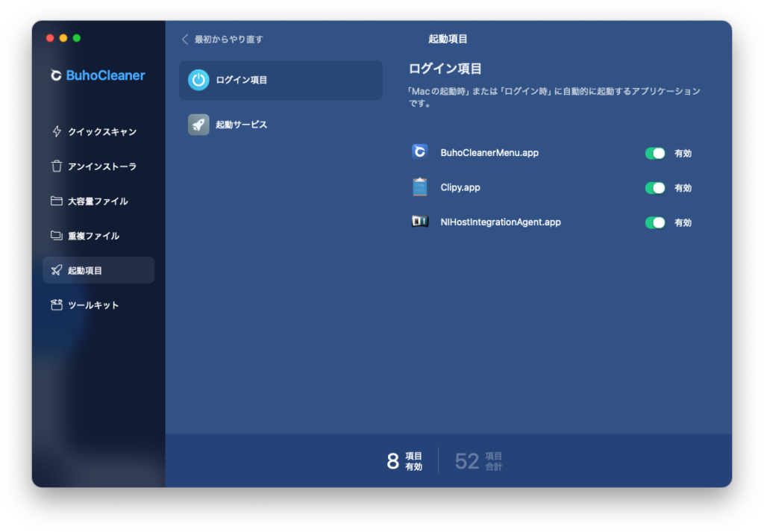Click 有効 label next to BuhoCleanerMenu.app

pos(683,153)
